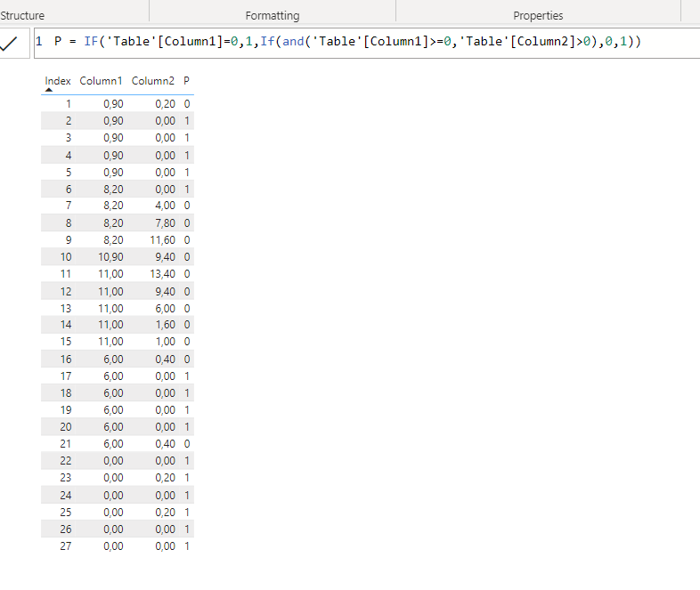Select Column2 value 0,20 in row 1
The image size is (700, 590).
click(165, 104)
